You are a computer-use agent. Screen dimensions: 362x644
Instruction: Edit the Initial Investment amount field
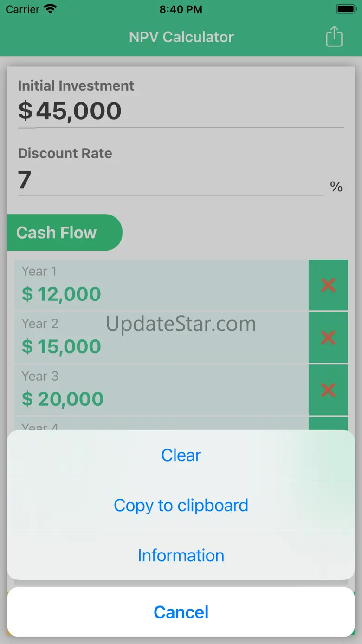[x=181, y=111]
